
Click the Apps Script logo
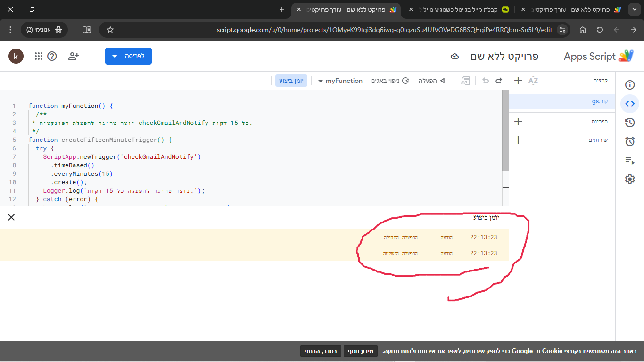tap(626, 56)
